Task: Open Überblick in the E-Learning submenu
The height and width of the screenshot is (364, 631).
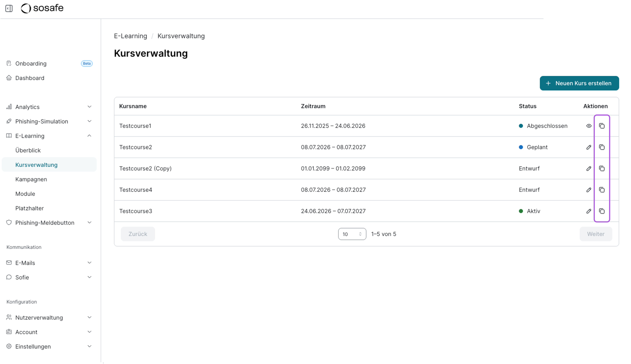Action: (28, 150)
